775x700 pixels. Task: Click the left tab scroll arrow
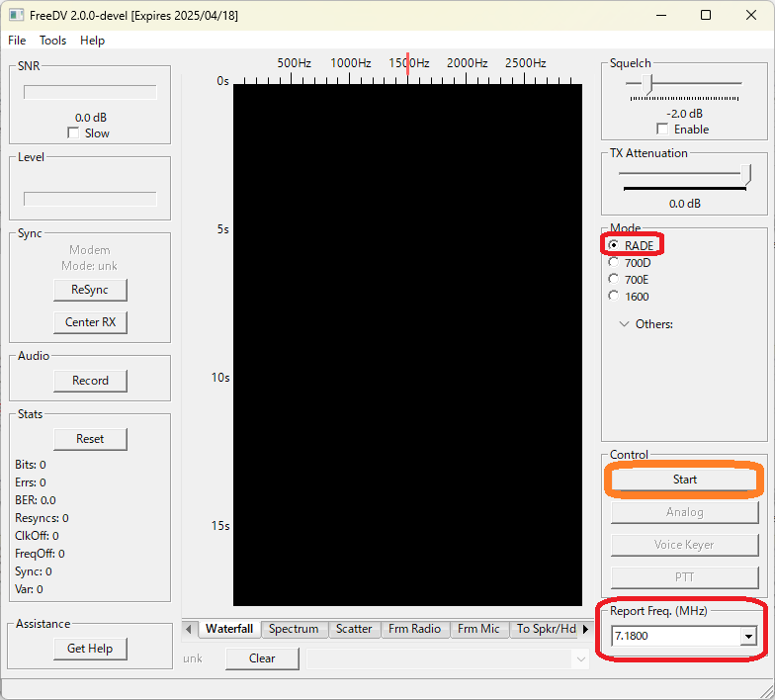[188, 629]
